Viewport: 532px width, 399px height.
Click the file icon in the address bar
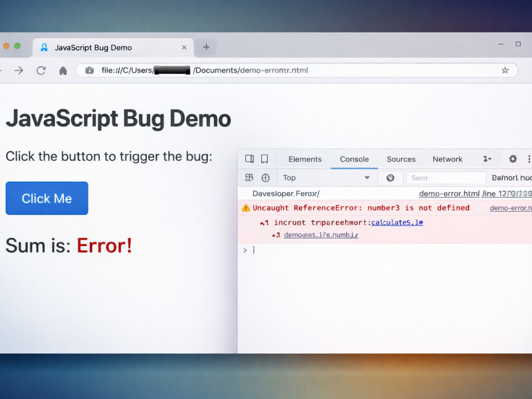[x=89, y=70]
